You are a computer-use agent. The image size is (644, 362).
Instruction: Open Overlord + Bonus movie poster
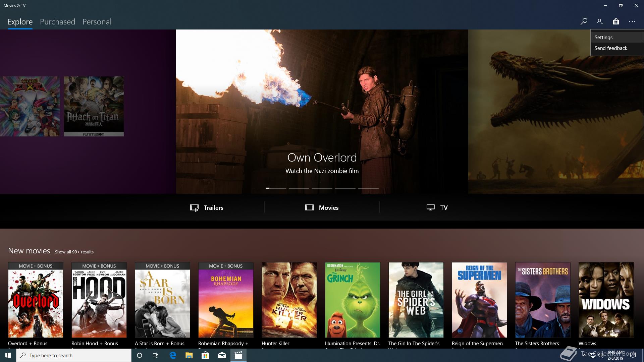click(36, 300)
